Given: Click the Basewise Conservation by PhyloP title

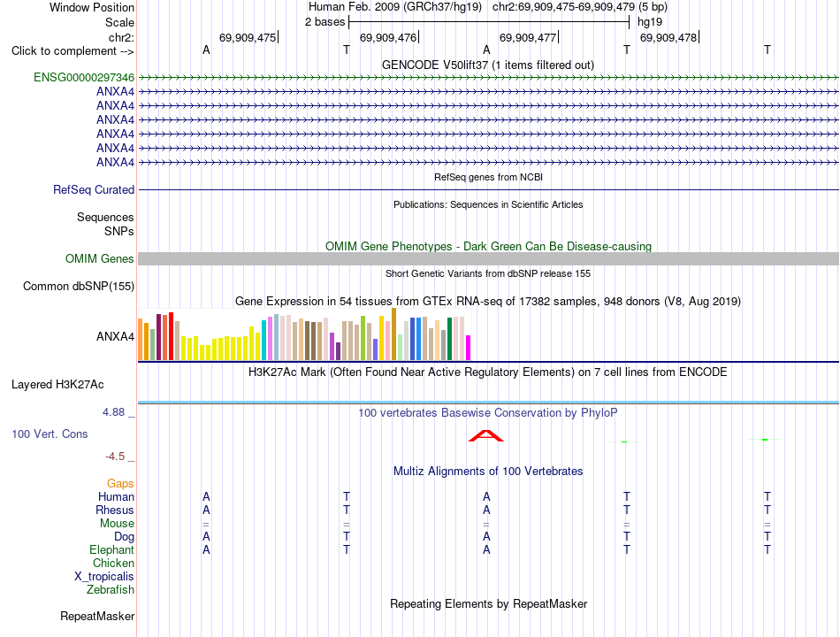Looking at the screenshot, I should (x=487, y=413).
